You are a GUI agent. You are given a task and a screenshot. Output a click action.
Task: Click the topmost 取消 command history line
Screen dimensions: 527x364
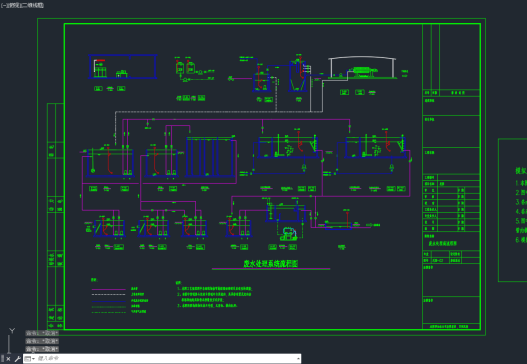click(42, 333)
